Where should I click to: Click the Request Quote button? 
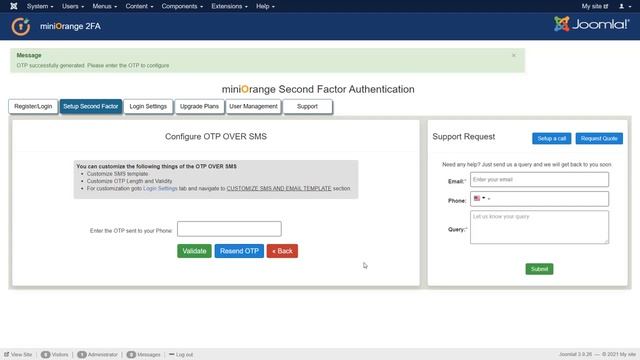point(599,138)
